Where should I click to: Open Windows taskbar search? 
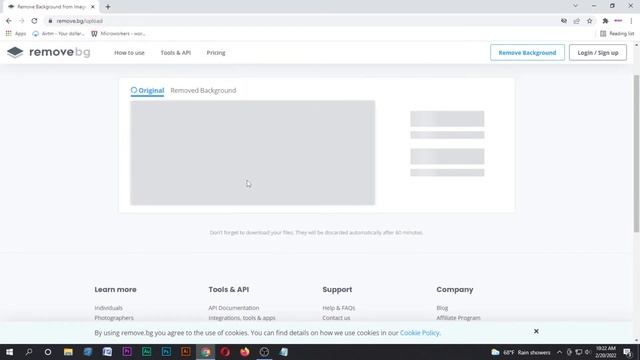pos(29,352)
